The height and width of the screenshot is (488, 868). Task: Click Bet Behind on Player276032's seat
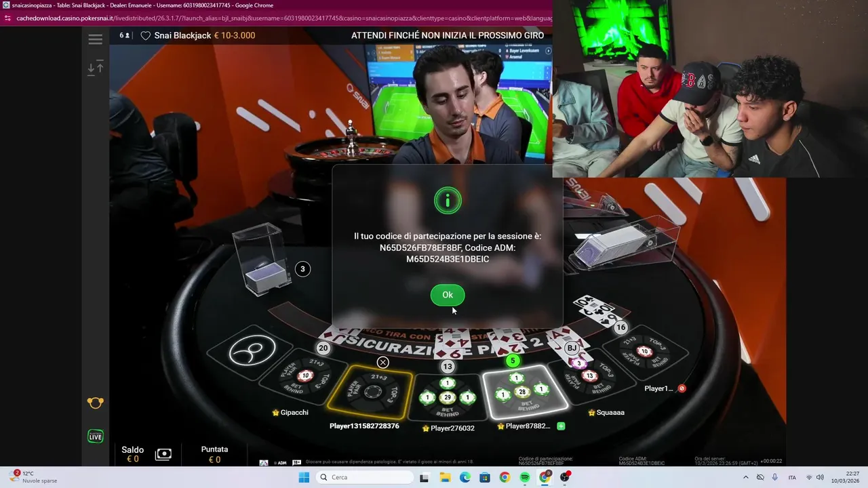(x=447, y=411)
